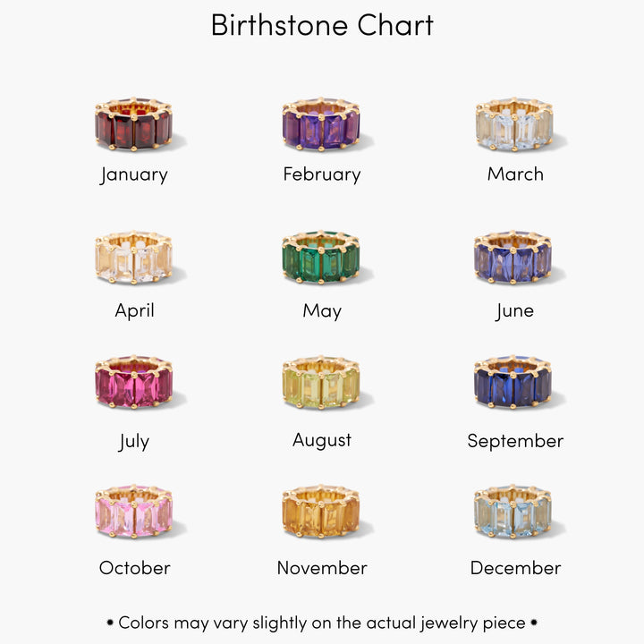
Task: Choose the October light pink ring
Action: click(133, 512)
